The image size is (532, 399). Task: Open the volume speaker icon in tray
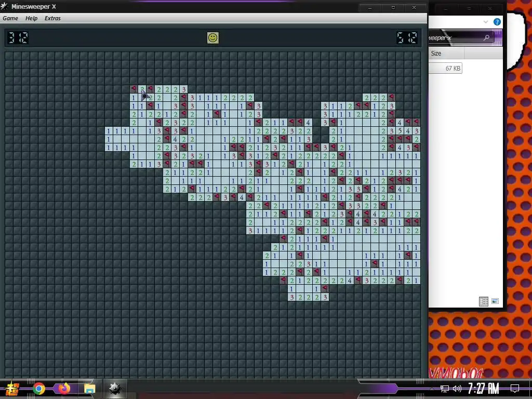tap(457, 389)
